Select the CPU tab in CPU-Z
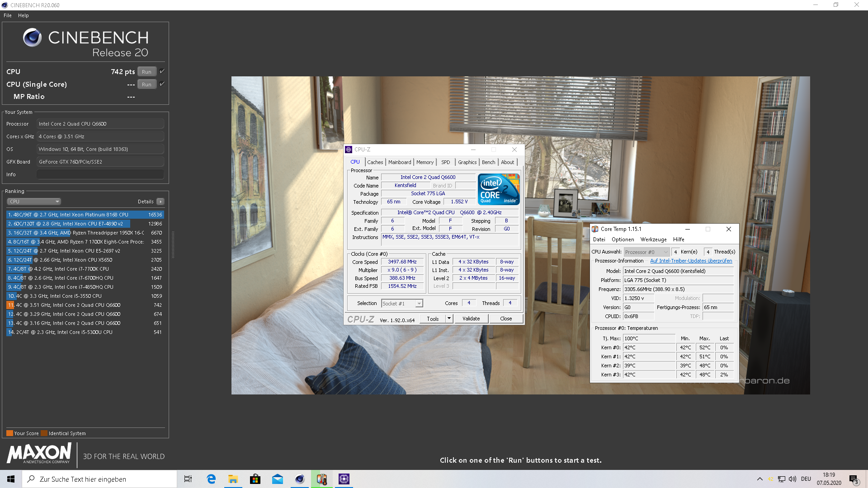 355,162
